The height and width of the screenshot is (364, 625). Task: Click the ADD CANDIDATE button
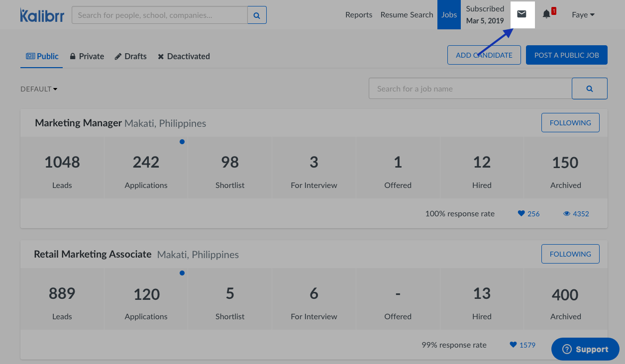[484, 55]
